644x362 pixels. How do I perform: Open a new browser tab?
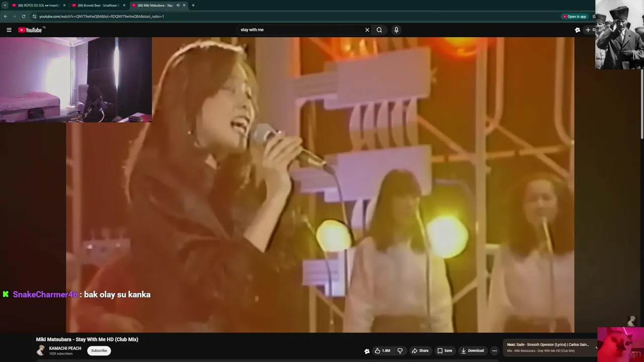click(193, 5)
